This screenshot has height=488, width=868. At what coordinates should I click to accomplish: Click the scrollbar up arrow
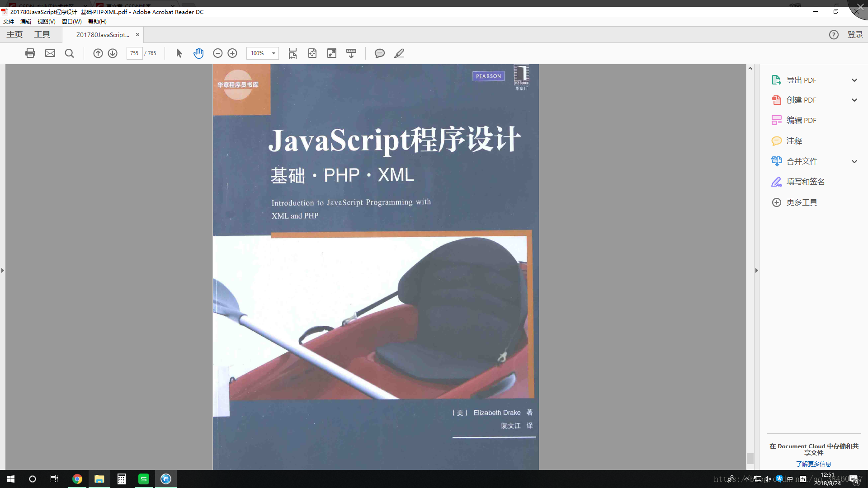[x=750, y=68]
